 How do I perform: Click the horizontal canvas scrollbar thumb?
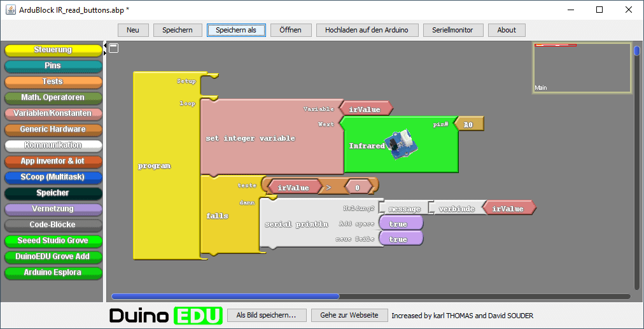click(x=225, y=296)
